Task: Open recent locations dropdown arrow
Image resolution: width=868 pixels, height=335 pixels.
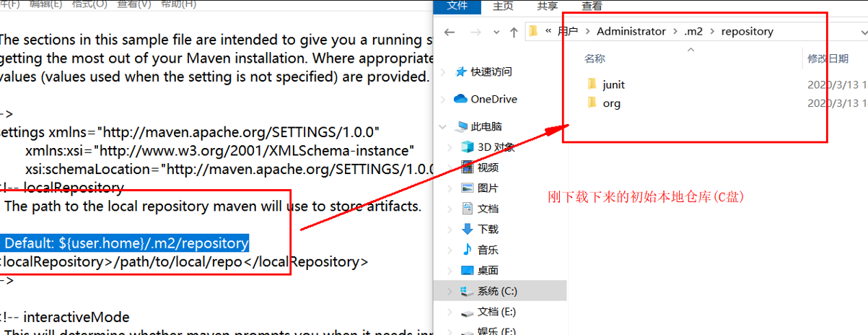Action: click(496, 32)
